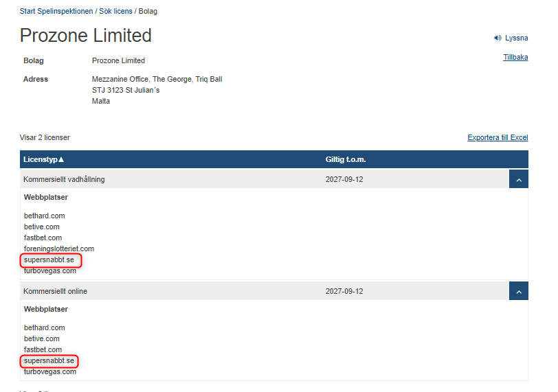Open the Sök licens breadcrumb link
The image size is (558, 392).
point(117,11)
